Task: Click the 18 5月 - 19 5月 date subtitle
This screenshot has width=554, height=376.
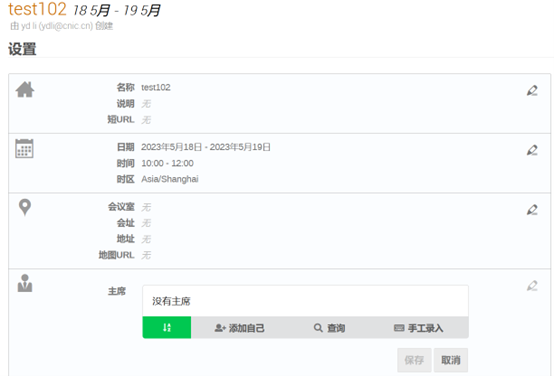Action: coord(116,10)
